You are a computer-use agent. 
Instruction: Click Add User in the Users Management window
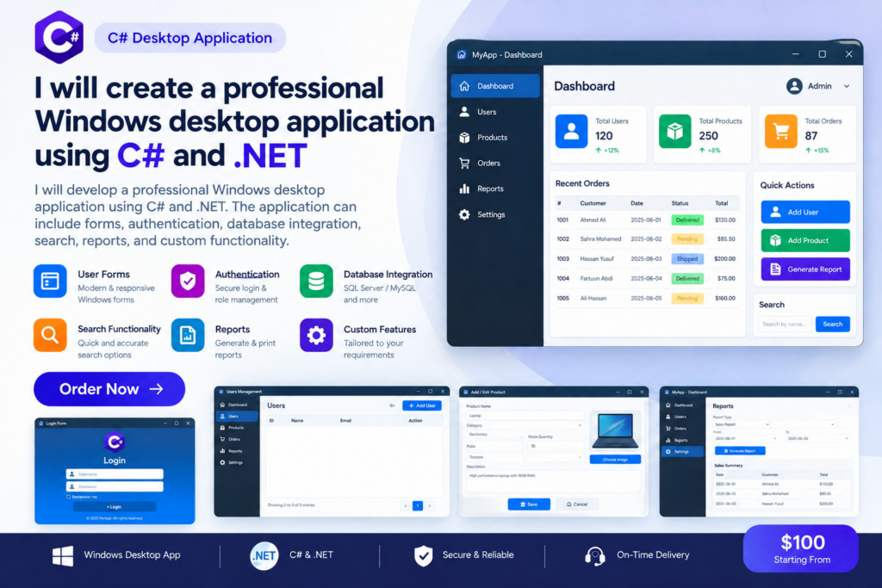[x=422, y=405]
